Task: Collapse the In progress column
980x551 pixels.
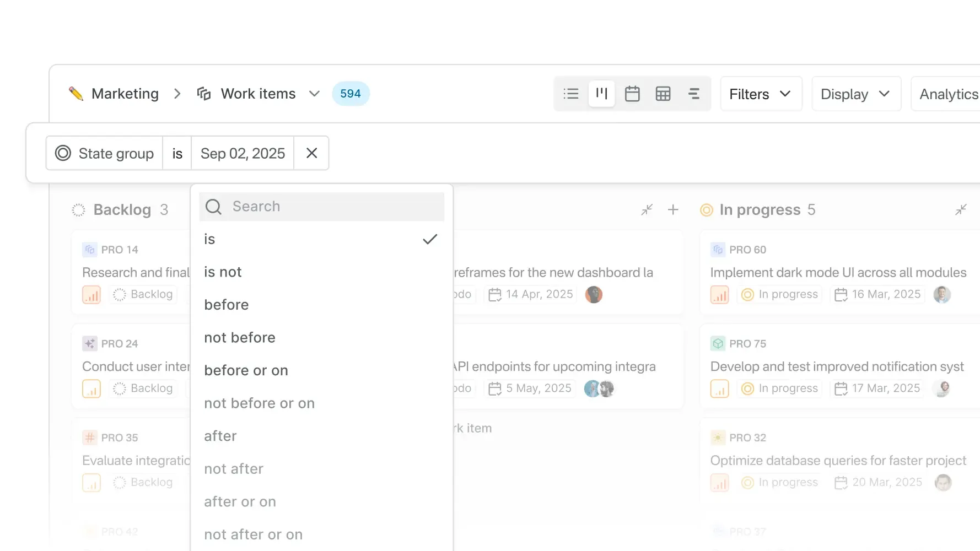Action: [961, 209]
